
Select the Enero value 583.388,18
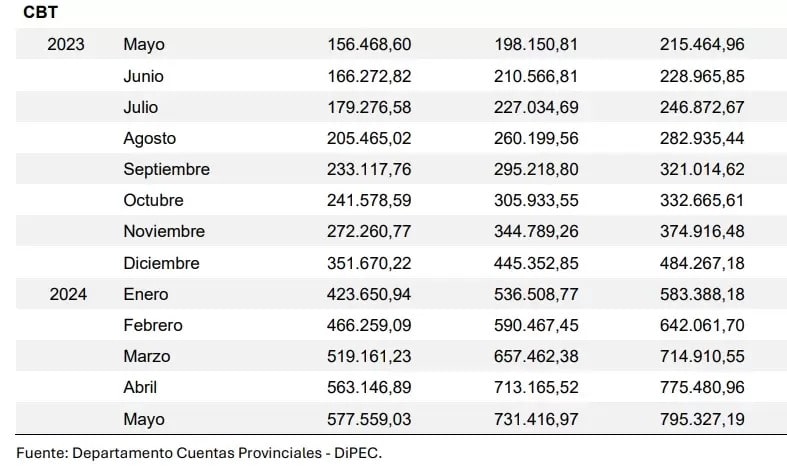click(x=702, y=294)
